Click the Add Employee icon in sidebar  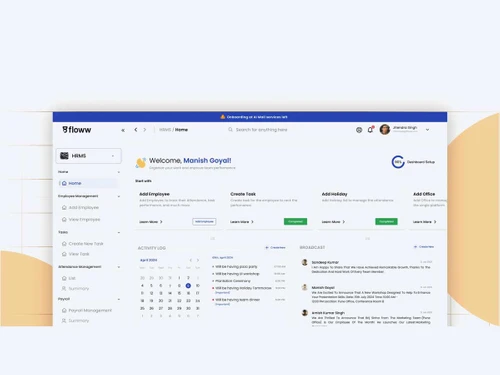click(64, 207)
